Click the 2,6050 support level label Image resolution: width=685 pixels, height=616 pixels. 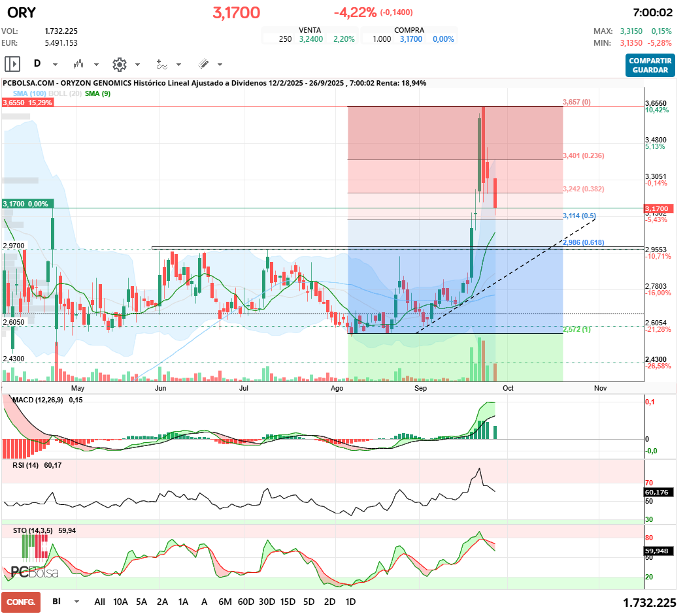click(14, 322)
